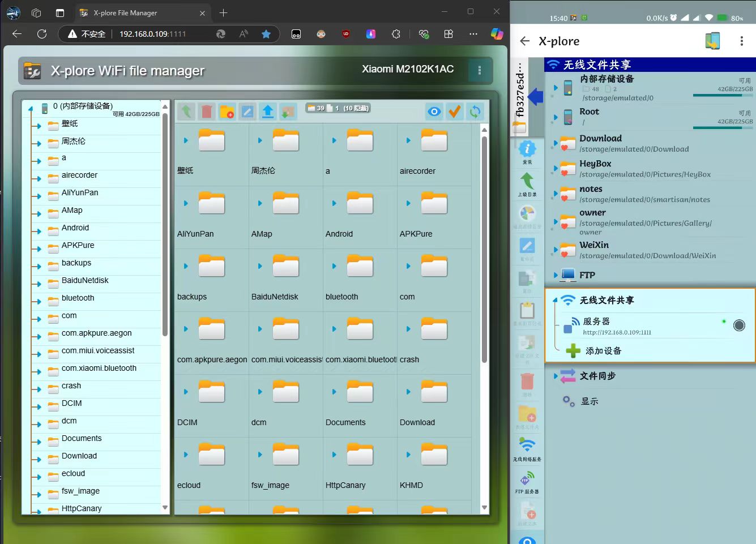
Task: Click the blue pane-switch arrow in phone app
Action: (536, 97)
